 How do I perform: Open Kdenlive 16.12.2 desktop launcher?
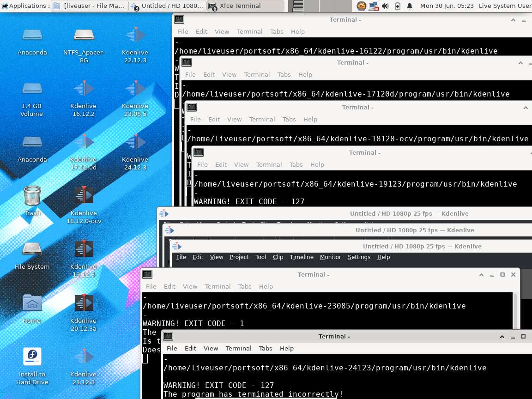84,98
